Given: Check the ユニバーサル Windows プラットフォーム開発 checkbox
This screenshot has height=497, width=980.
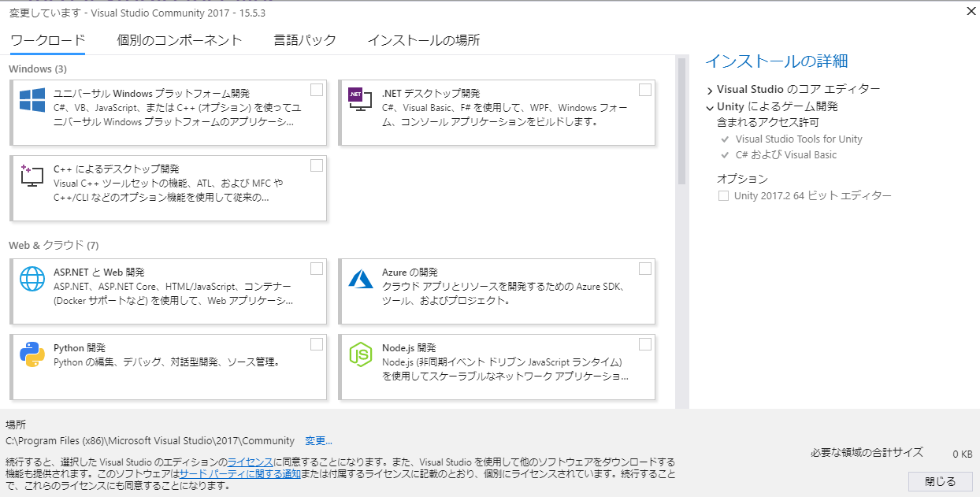Looking at the screenshot, I should tap(317, 90).
